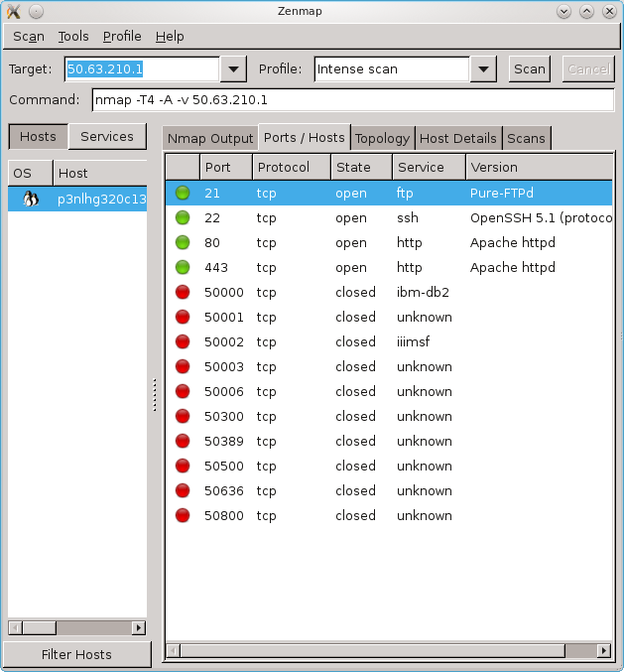
Task: Click the Apache httpd version on port 80
Action: pos(512,242)
